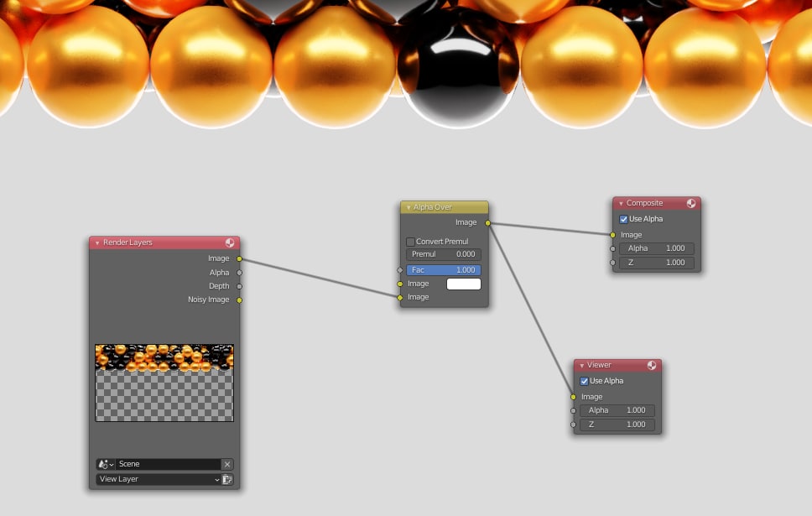Select the Viewer node title
This screenshot has height=516, width=812.
[x=599, y=365]
